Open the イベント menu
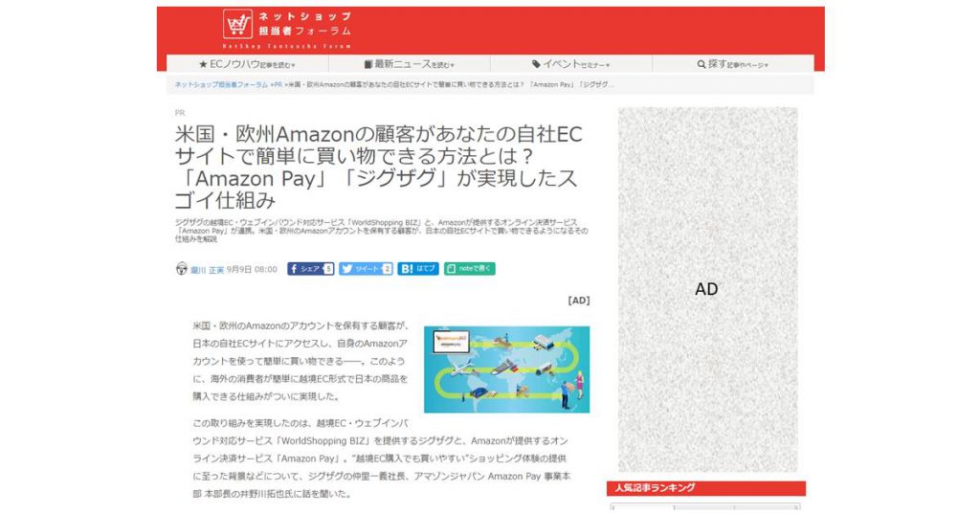The image size is (980, 514). tap(570, 64)
